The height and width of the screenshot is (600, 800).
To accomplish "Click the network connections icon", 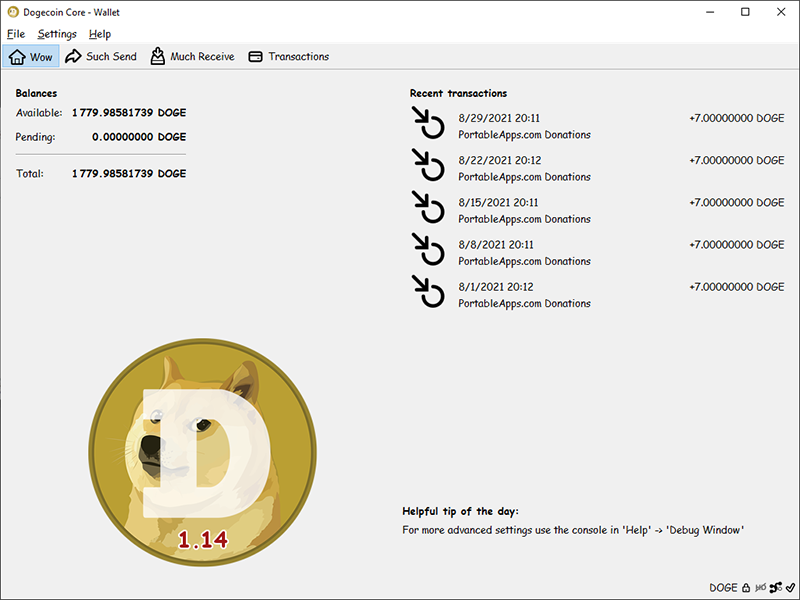I will pyautogui.click(x=775, y=588).
